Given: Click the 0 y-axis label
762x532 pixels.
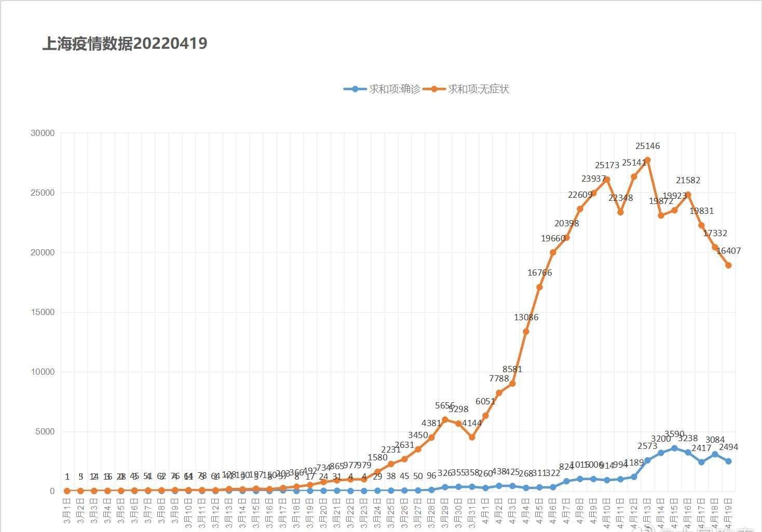Looking at the screenshot, I should point(52,492).
